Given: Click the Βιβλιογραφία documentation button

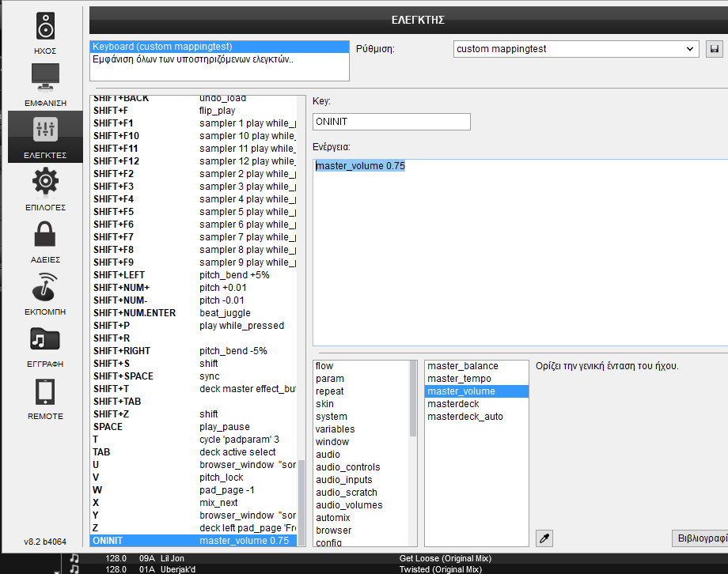Looking at the screenshot, I should tap(700, 538).
